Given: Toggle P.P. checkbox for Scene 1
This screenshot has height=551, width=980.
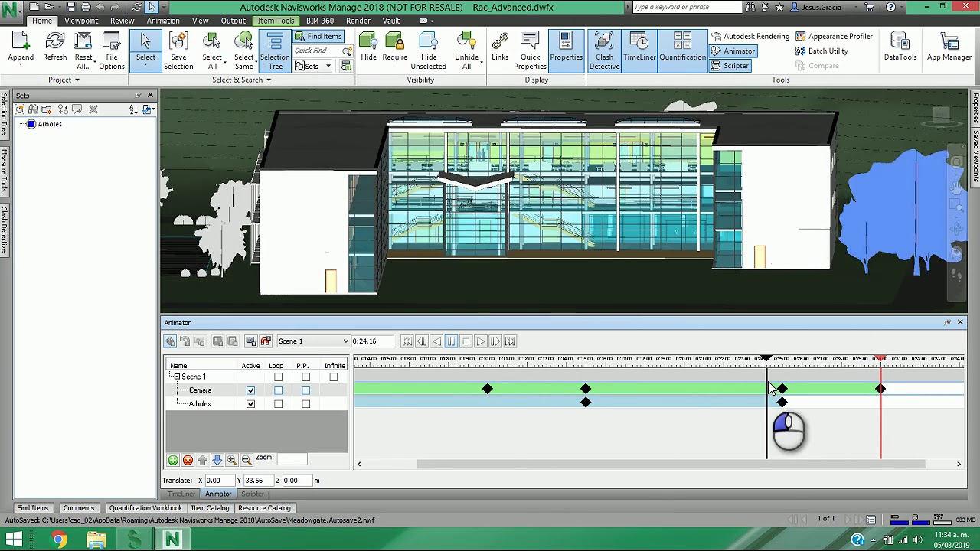Looking at the screenshot, I should point(305,377).
